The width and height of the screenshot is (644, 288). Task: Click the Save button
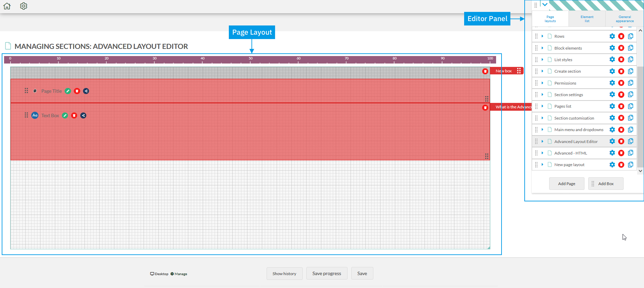tap(362, 273)
